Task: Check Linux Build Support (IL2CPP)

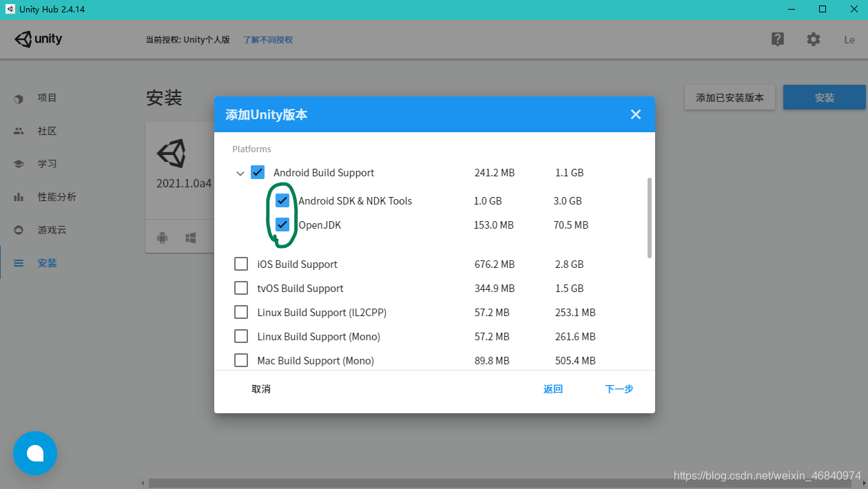Action: (x=241, y=312)
